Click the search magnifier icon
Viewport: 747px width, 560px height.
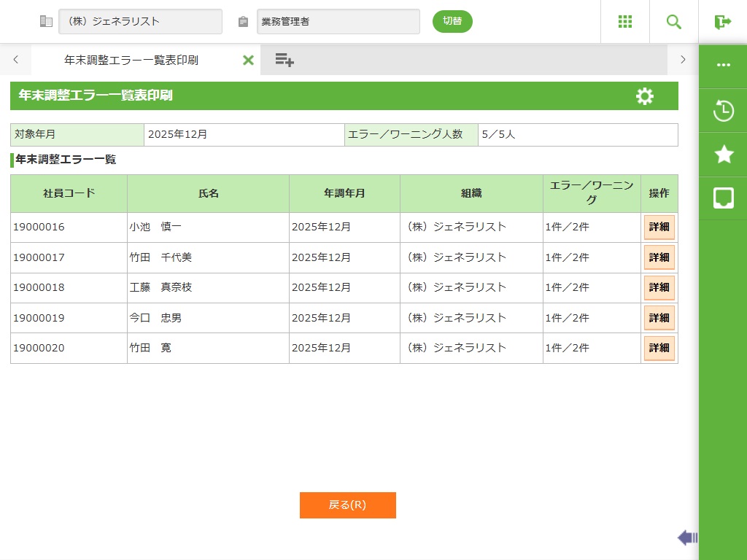pyautogui.click(x=674, y=22)
